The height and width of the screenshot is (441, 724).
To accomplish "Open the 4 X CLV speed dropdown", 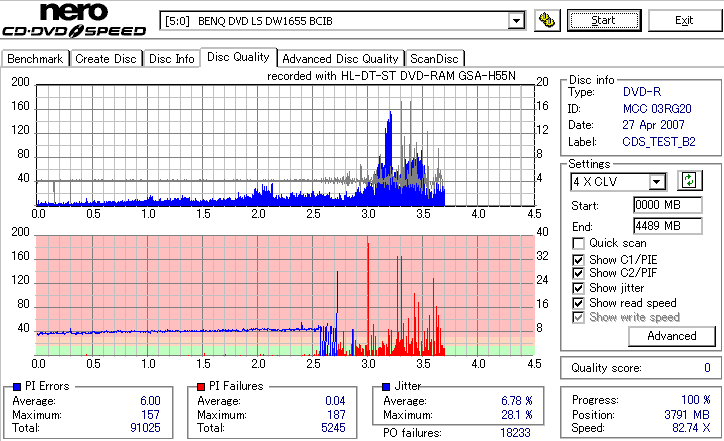I will click(x=656, y=182).
